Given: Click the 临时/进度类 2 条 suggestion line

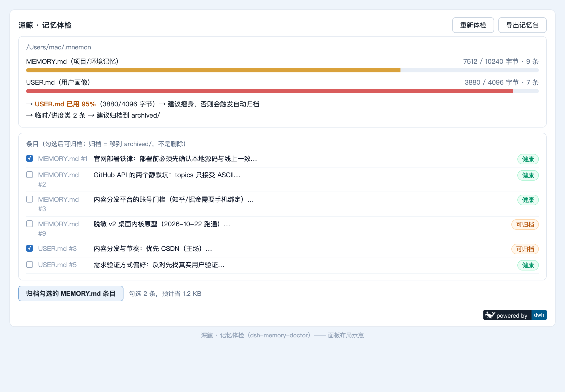Looking at the screenshot, I should (93, 115).
